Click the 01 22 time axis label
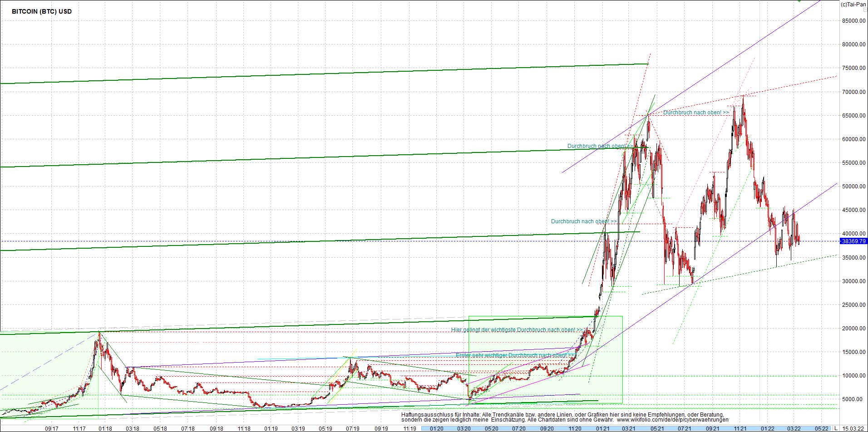Screen dimensions: 868x432 pyautogui.click(x=768, y=428)
